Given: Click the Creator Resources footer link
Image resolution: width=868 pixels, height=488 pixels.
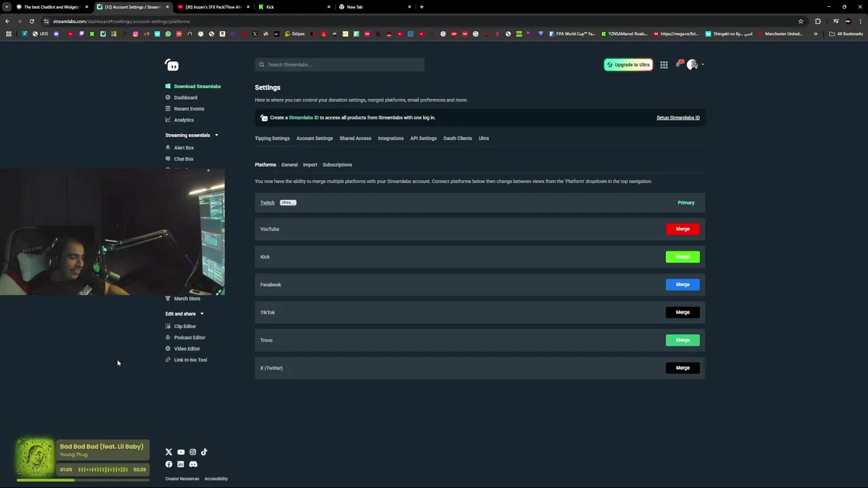Looking at the screenshot, I should point(182,479).
